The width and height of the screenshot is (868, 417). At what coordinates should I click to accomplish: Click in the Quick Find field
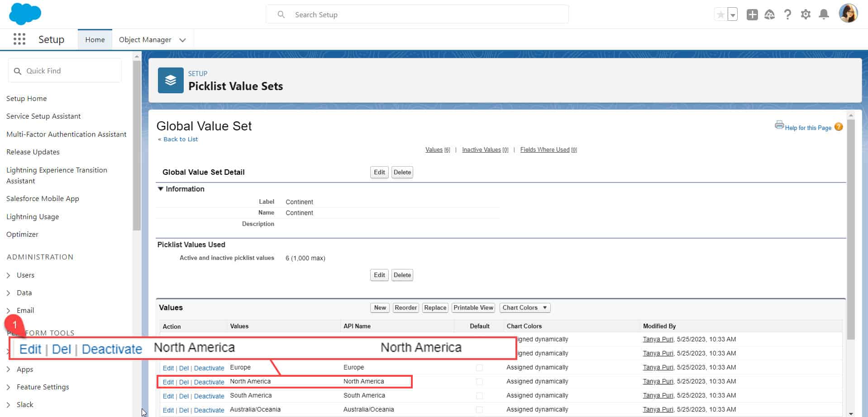pos(65,71)
